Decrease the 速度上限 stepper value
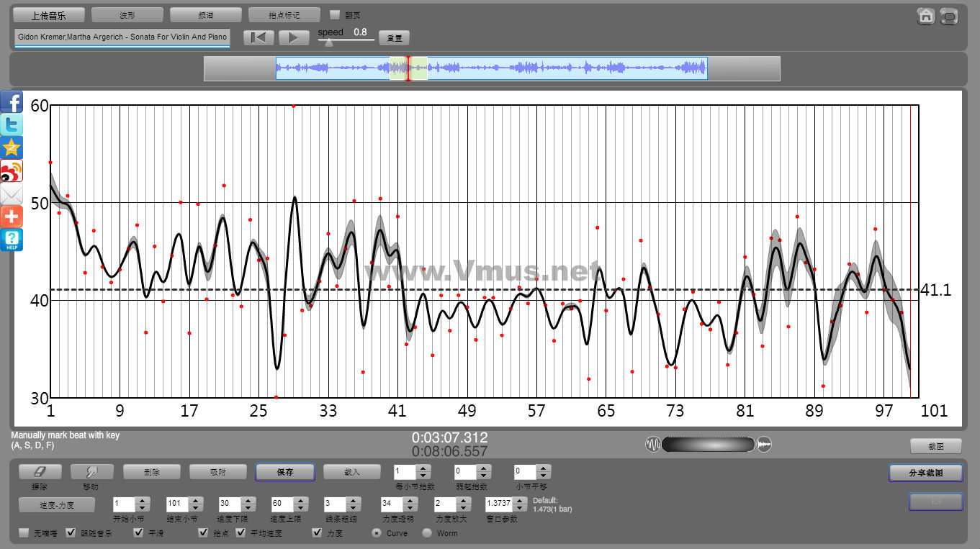This screenshot has height=549, width=980. click(x=299, y=508)
